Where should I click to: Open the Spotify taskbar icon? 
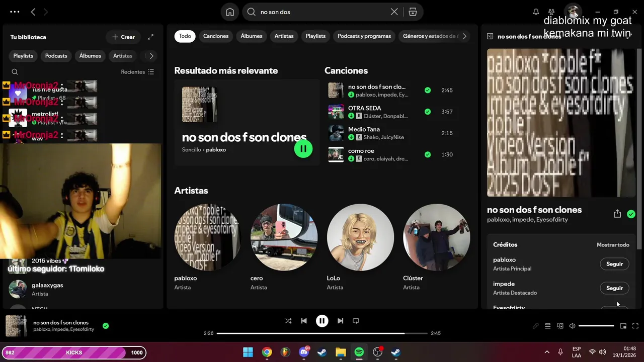pyautogui.click(x=359, y=352)
